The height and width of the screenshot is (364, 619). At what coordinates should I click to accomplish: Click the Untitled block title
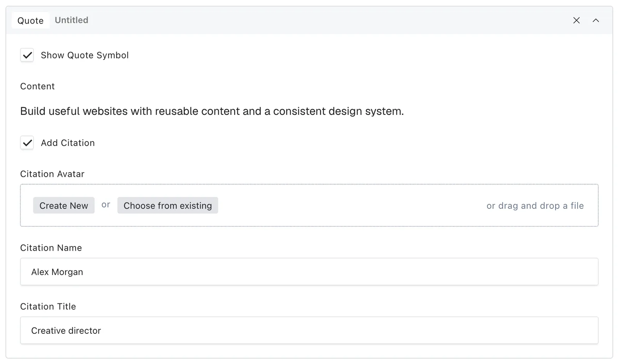pyautogui.click(x=72, y=20)
